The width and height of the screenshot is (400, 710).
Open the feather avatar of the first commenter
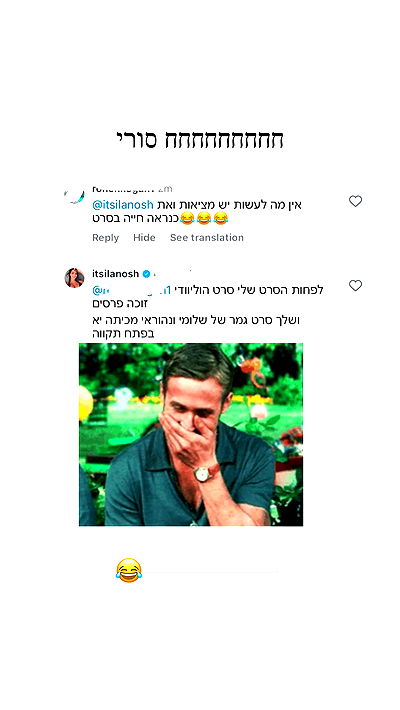pyautogui.click(x=74, y=197)
